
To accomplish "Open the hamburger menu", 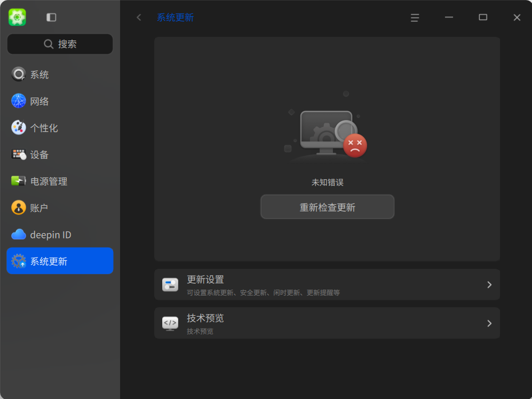I will point(415,18).
